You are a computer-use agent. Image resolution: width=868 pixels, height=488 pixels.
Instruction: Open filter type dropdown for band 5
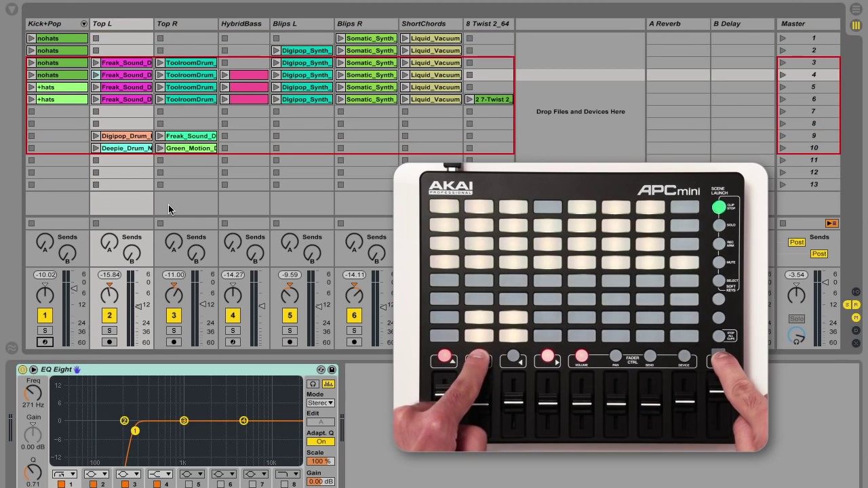pos(191,474)
